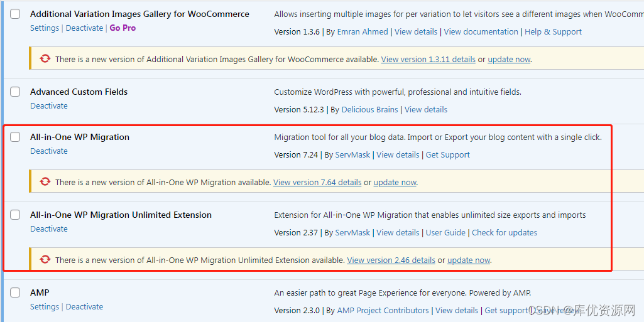Deactivate Additional Variation Images Gallery plugin
The image size is (644, 322).
(84, 28)
